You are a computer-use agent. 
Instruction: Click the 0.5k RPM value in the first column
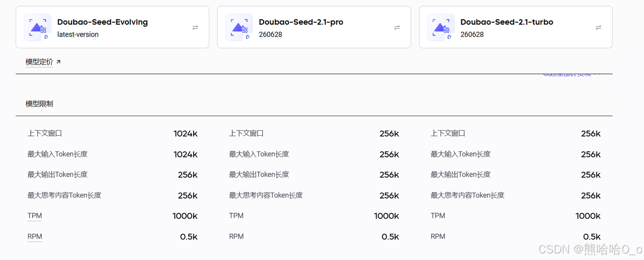pyautogui.click(x=189, y=237)
